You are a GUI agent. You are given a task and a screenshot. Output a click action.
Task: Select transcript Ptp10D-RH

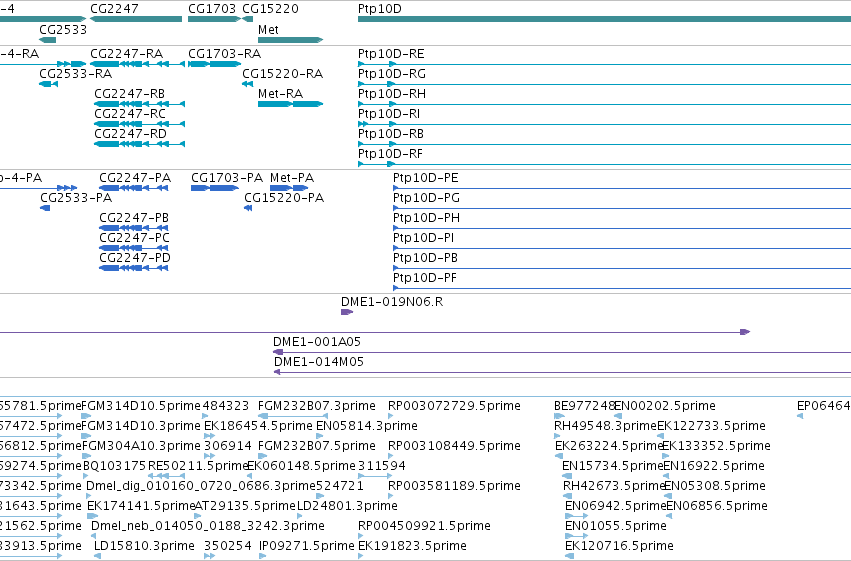pyautogui.click(x=604, y=104)
